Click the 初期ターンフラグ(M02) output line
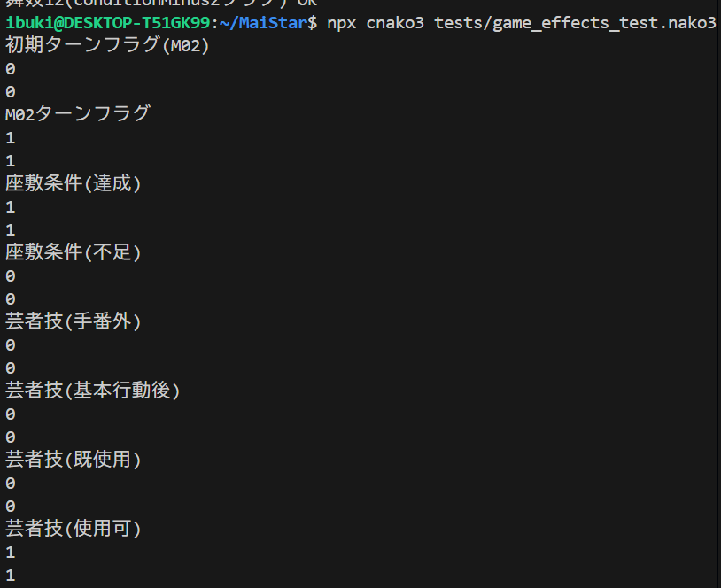 [107, 46]
